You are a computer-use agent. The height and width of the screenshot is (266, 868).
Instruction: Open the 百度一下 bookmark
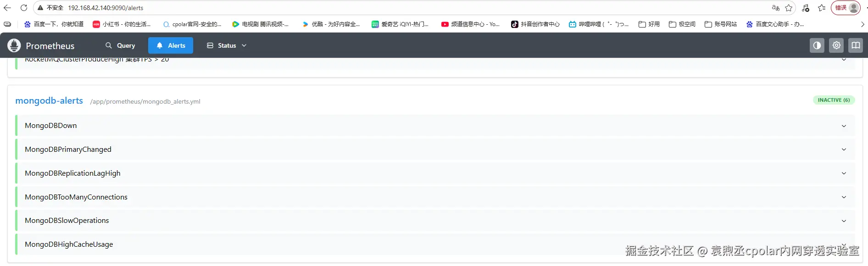[54, 24]
